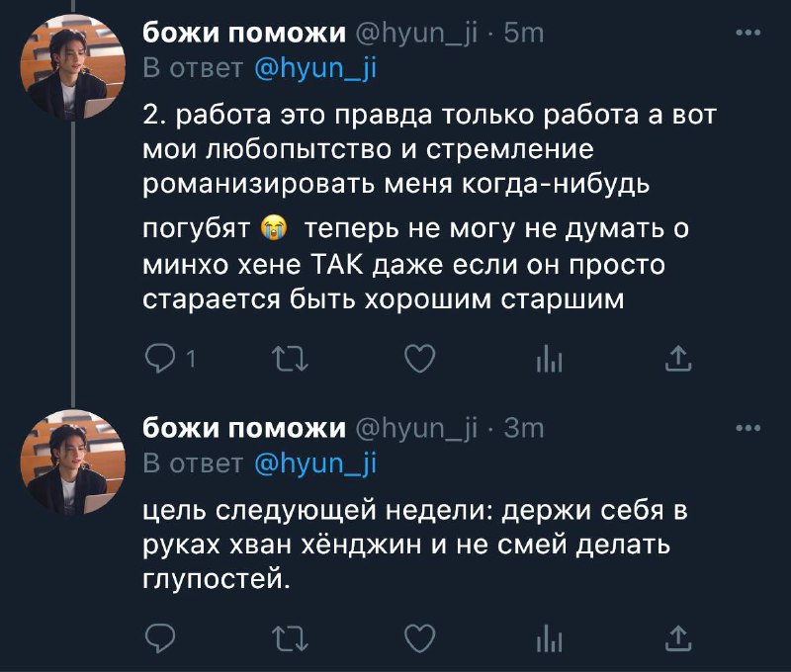Open @hyun_ji reply link in first tweet

coord(315,68)
